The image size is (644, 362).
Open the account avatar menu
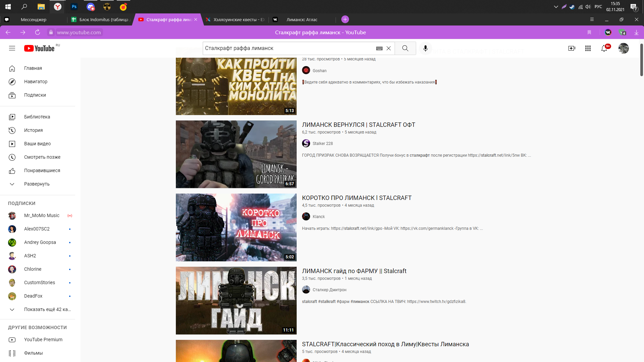624,48
